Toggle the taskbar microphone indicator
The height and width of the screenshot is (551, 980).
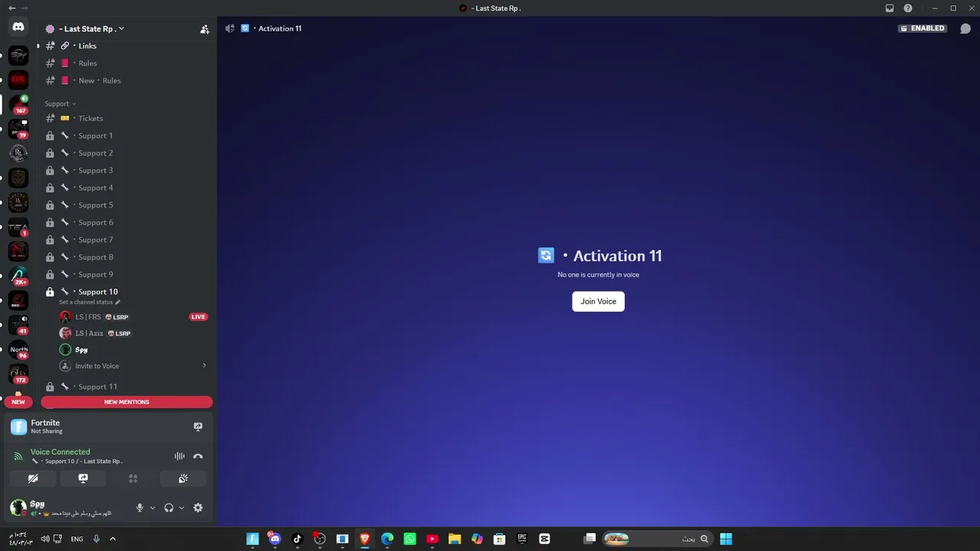click(96, 539)
